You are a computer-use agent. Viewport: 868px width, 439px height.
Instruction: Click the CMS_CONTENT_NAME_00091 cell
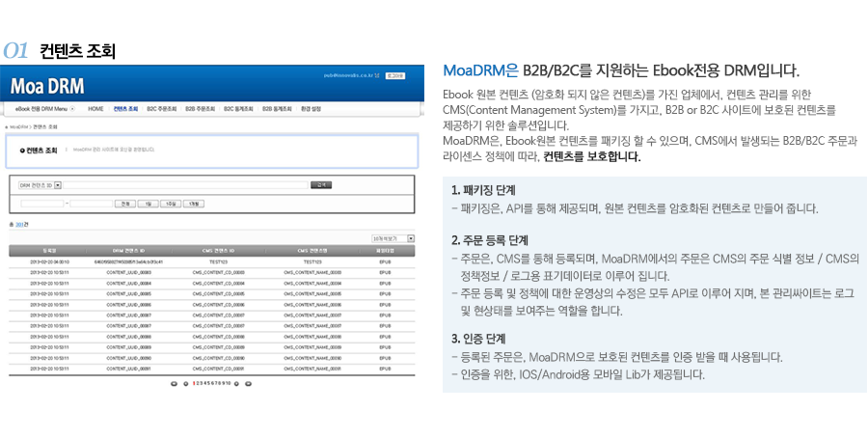(312, 369)
